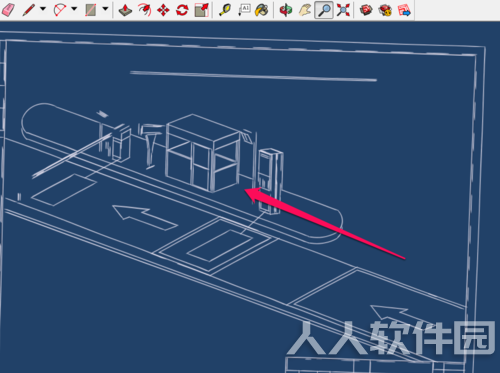Viewport: 500px width, 373px height.
Task: Select the Pan hand tool
Action: [305, 10]
